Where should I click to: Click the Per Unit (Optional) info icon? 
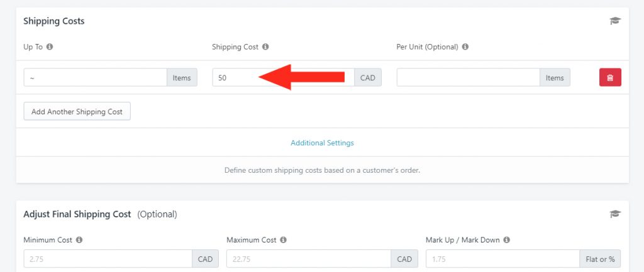[x=465, y=46]
